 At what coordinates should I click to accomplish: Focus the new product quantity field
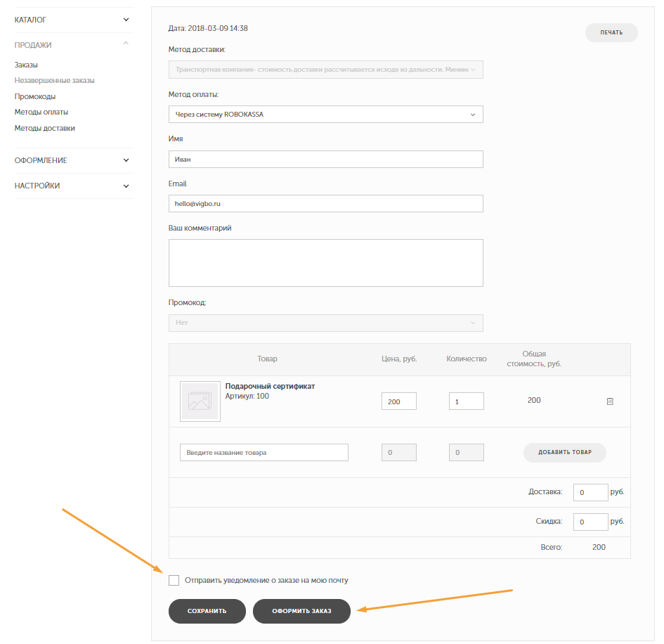(x=467, y=453)
